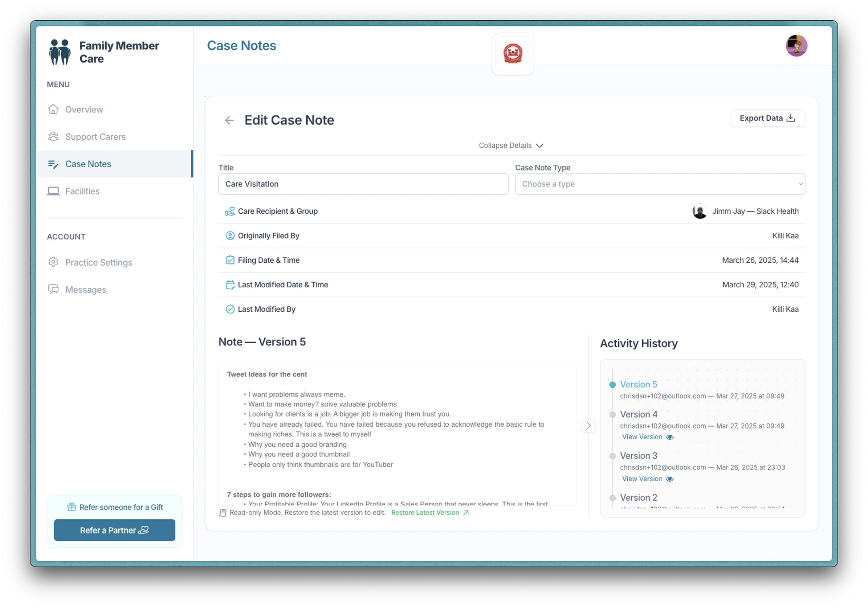Click the Filing Date & Time calendar-check icon
This screenshot has width=868, height=607.
pyautogui.click(x=230, y=260)
